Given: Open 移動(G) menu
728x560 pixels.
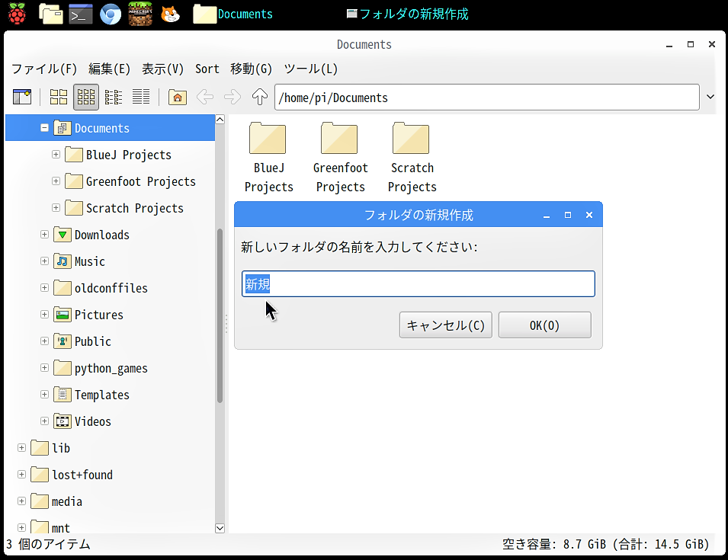Looking at the screenshot, I should (251, 69).
